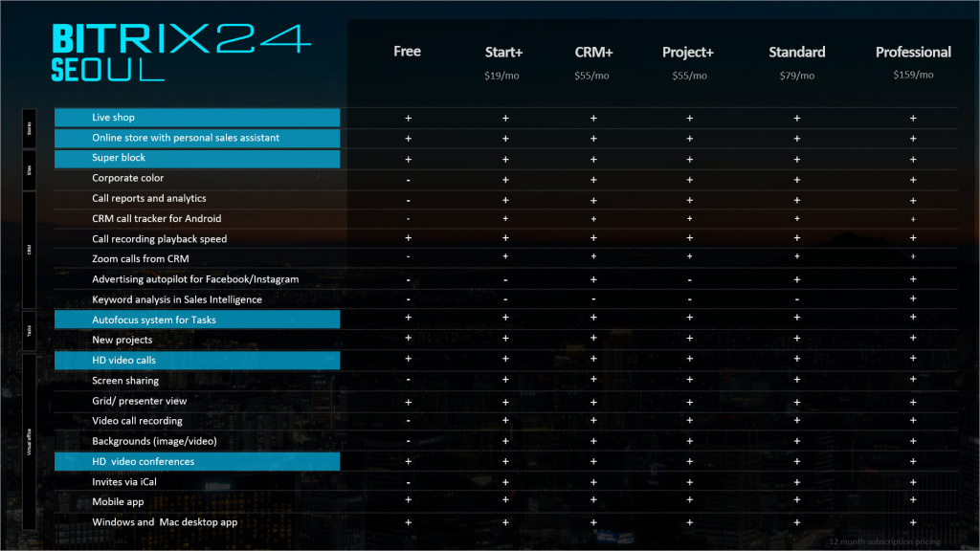Click Professional plus for Mobile app
Image resolution: width=980 pixels, height=551 pixels.
913,500
